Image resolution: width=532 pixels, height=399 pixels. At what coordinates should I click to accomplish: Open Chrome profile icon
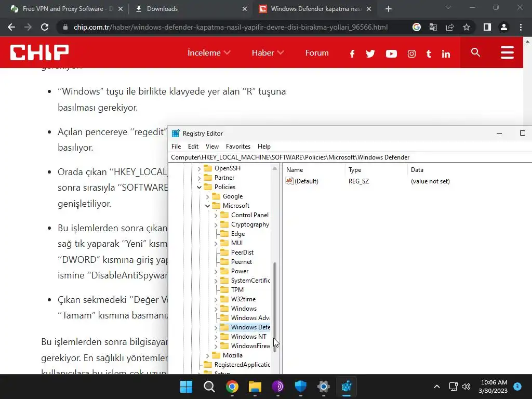click(x=504, y=27)
